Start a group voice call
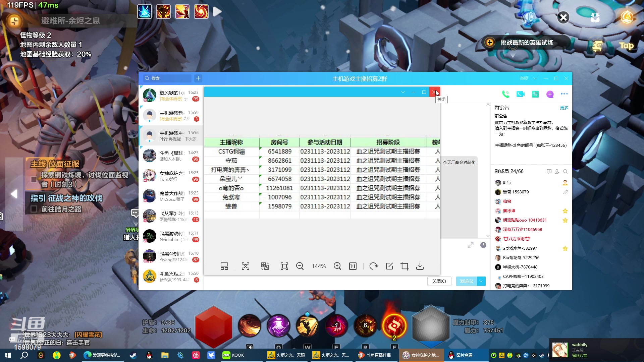The height and width of the screenshot is (362, 644). click(505, 94)
